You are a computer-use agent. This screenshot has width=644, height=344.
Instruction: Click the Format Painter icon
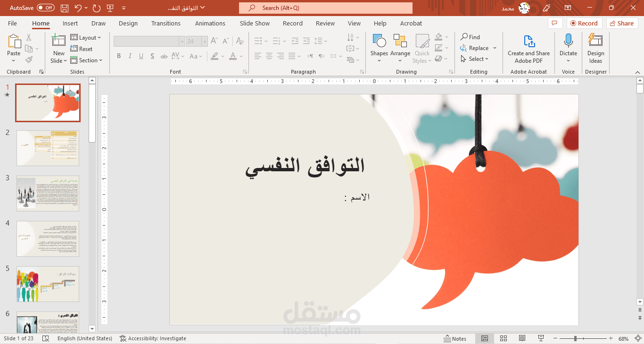(28, 59)
